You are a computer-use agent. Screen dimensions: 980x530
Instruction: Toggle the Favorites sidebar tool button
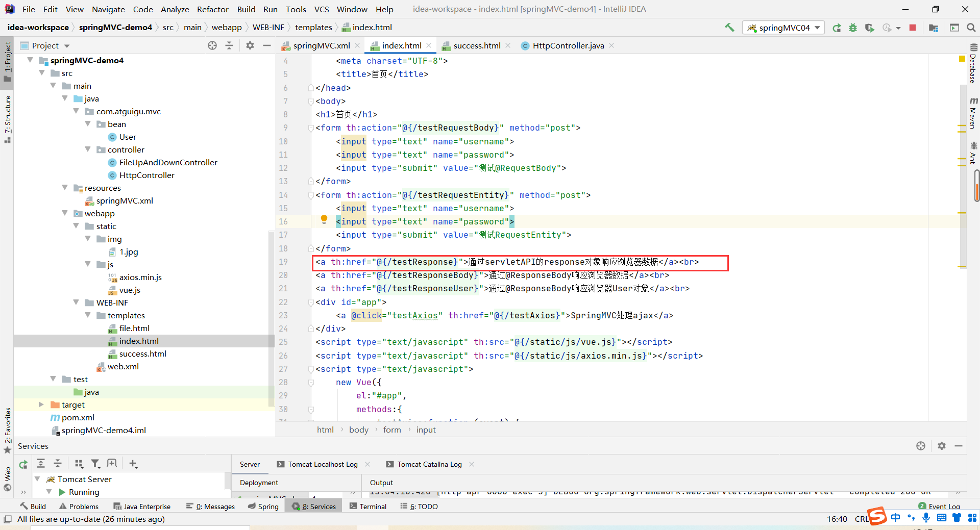tap(7, 431)
